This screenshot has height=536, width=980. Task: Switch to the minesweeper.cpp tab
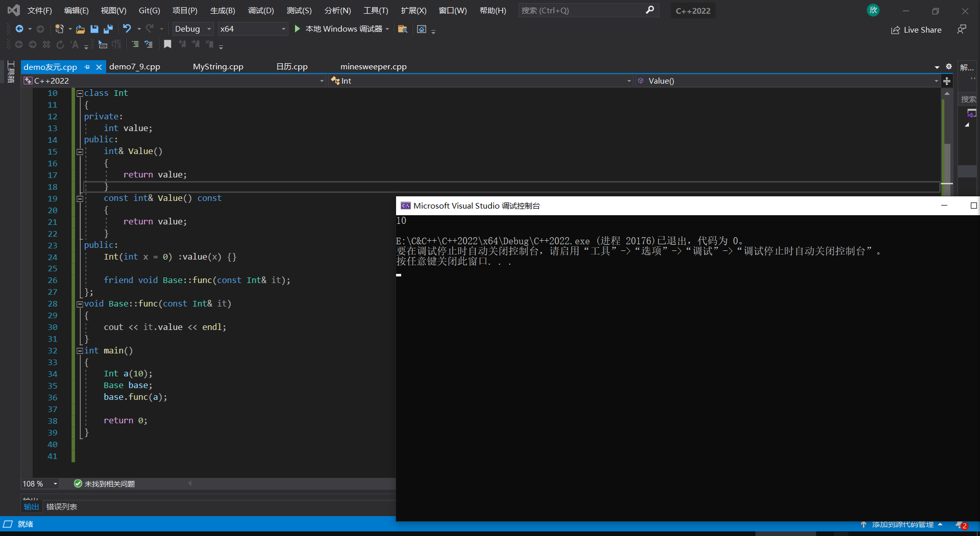374,67
